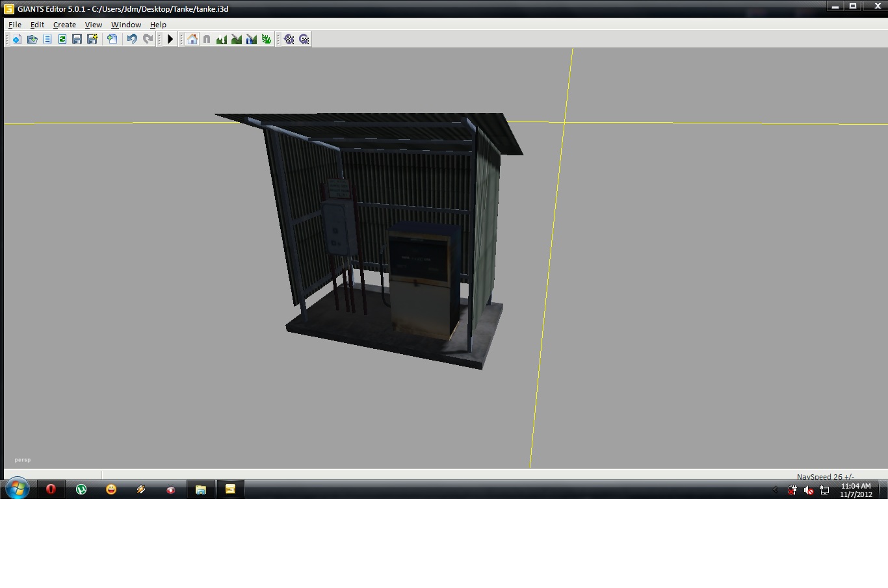Toggle the terrain sculpt mode icon
The height and width of the screenshot is (588, 888).
[x=222, y=39]
